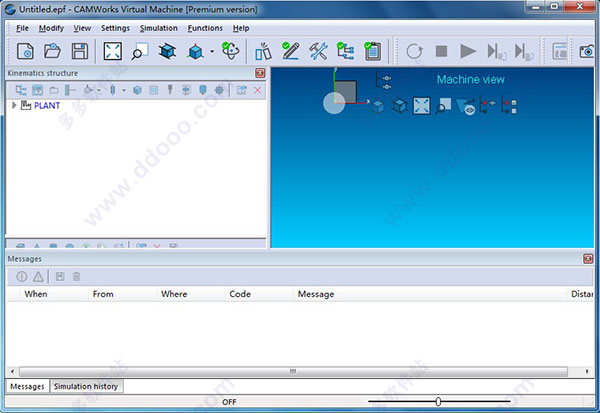The height and width of the screenshot is (413, 600).
Task: Select wireframe cube icon in Machine view
Action: (399, 106)
